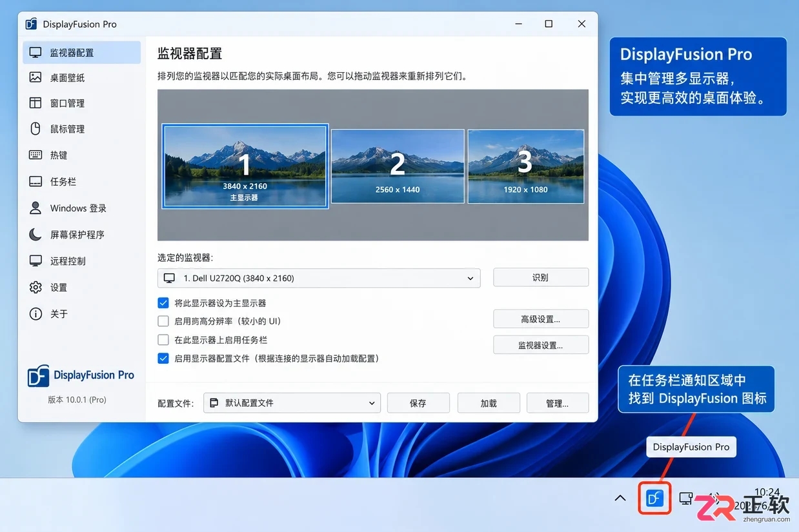Screen dimensions: 799x532
Task: Open 热键 settings page
Action: point(82,155)
